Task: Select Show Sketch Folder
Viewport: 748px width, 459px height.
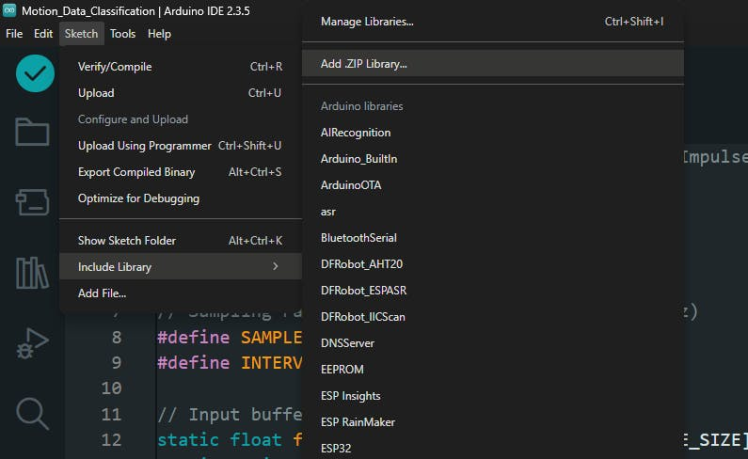Action: 127,241
